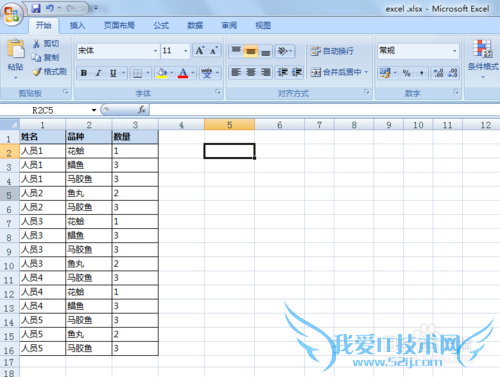Increase the indent
Image resolution: width=500 pixels, height=377 pixels.
pyautogui.click(x=297, y=72)
